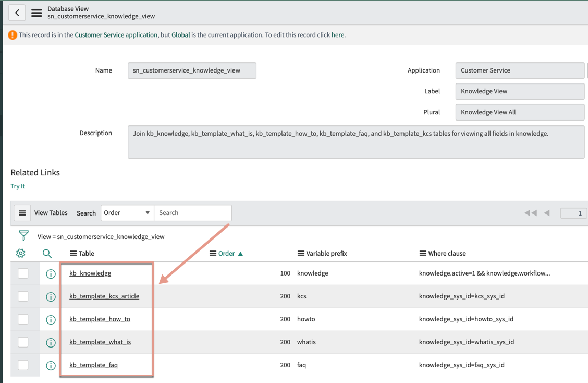Viewport: 588px width, 383px height.
Task: Click the Plural field Knowledge View All
Action: pyautogui.click(x=520, y=112)
